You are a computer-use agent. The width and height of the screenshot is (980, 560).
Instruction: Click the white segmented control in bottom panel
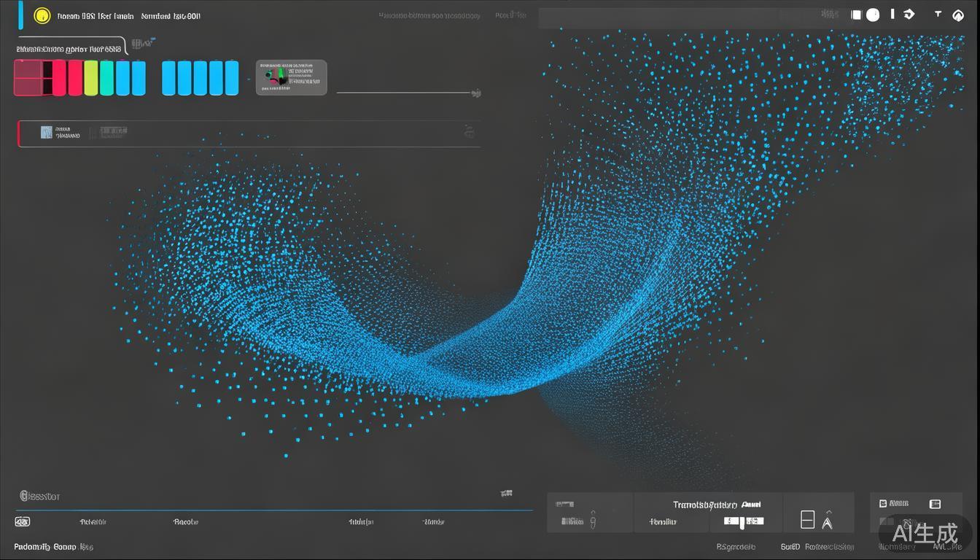point(743,521)
